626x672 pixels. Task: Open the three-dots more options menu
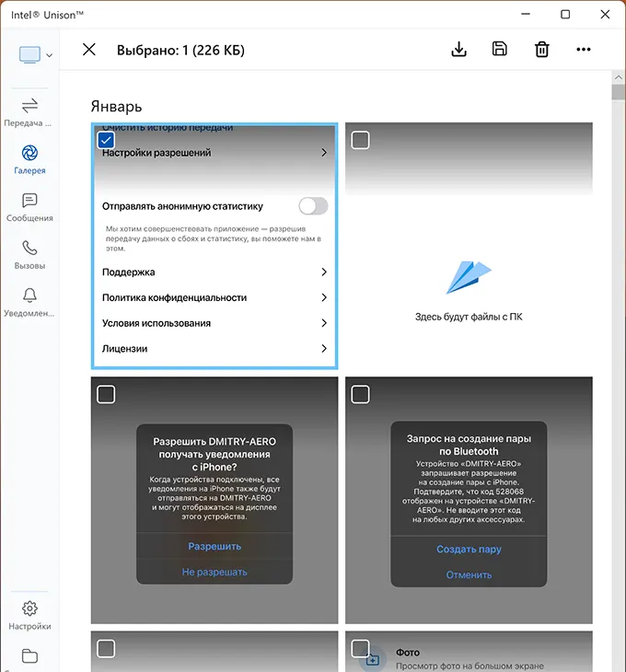tap(584, 50)
